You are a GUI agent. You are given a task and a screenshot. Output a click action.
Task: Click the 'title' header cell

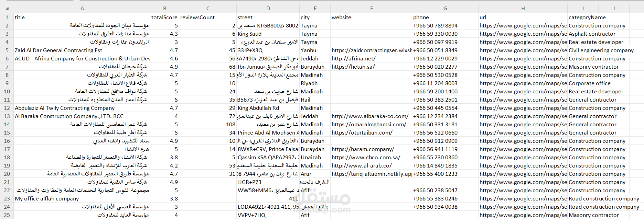point(82,17)
